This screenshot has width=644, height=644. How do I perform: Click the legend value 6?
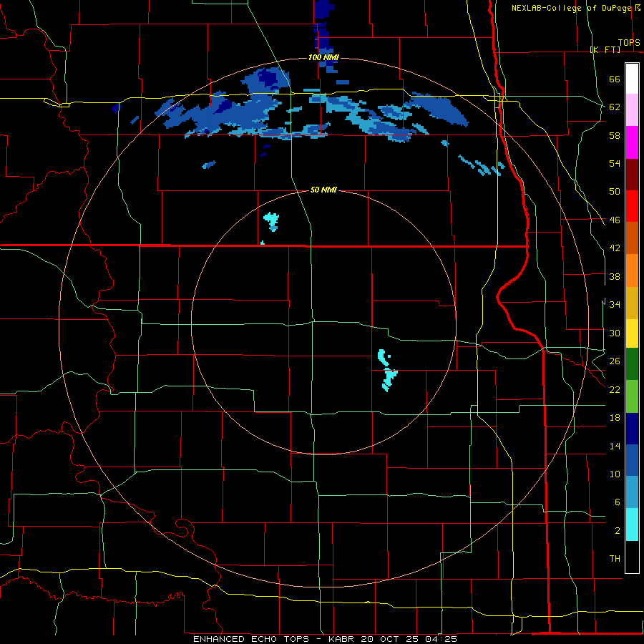(617, 502)
